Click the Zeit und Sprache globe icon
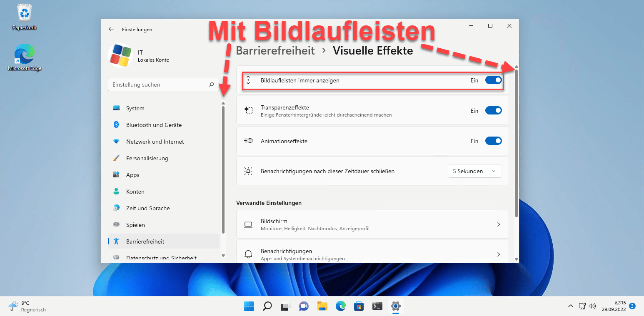 tap(117, 208)
